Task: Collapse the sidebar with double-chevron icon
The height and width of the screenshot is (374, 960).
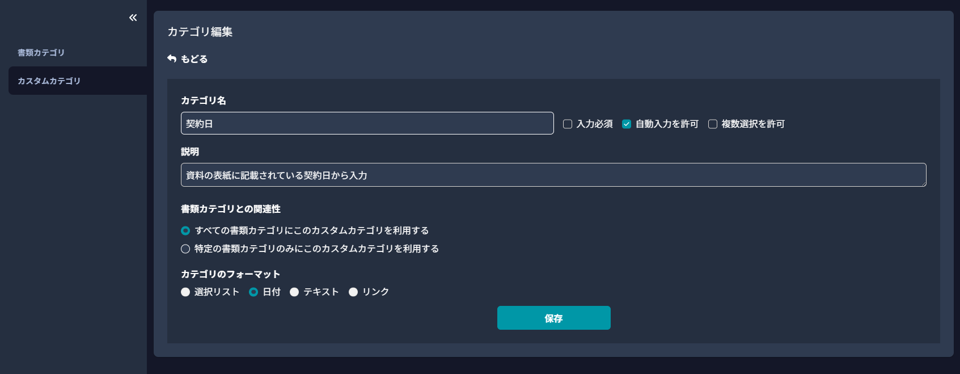Action: [133, 18]
